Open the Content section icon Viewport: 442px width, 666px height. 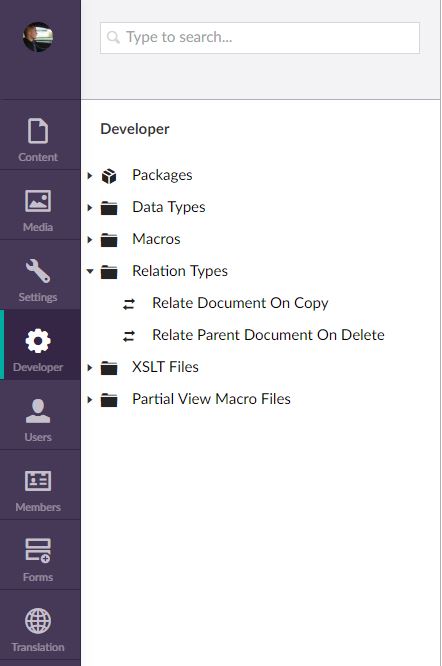(x=38, y=131)
